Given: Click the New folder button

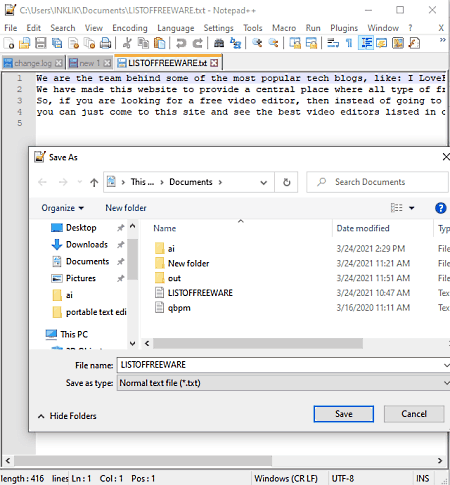Looking at the screenshot, I should tap(126, 208).
